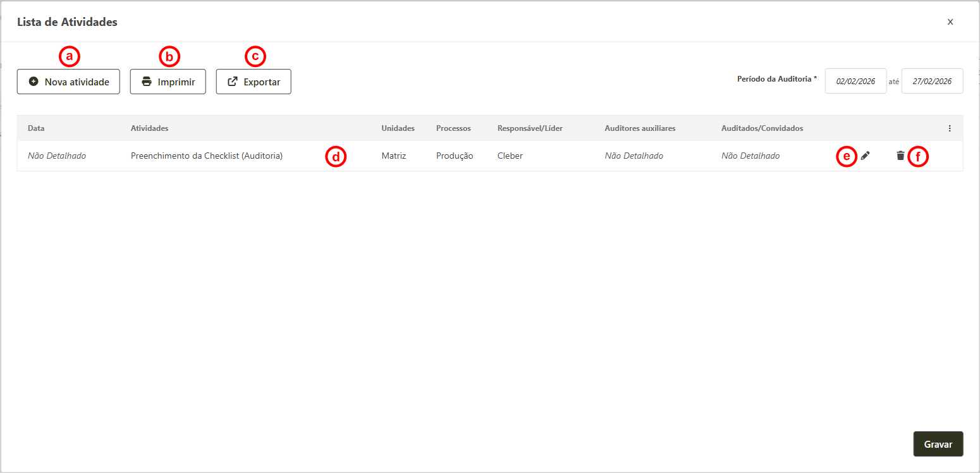Viewport: 980px width, 473px height.
Task: Click the Imprimir button
Action: [x=168, y=82]
